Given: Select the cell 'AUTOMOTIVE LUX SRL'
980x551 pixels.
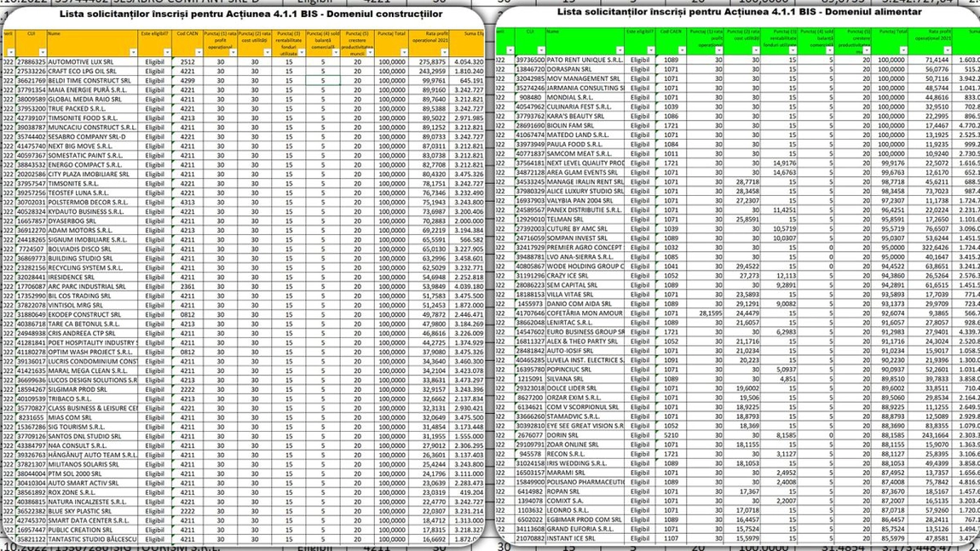Looking at the screenshot, I should pyautogui.click(x=93, y=62).
